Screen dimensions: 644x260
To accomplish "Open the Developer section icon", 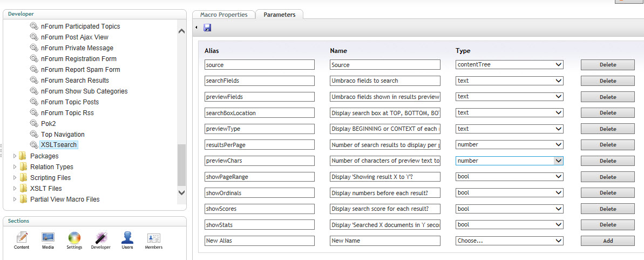I will (x=100, y=237).
